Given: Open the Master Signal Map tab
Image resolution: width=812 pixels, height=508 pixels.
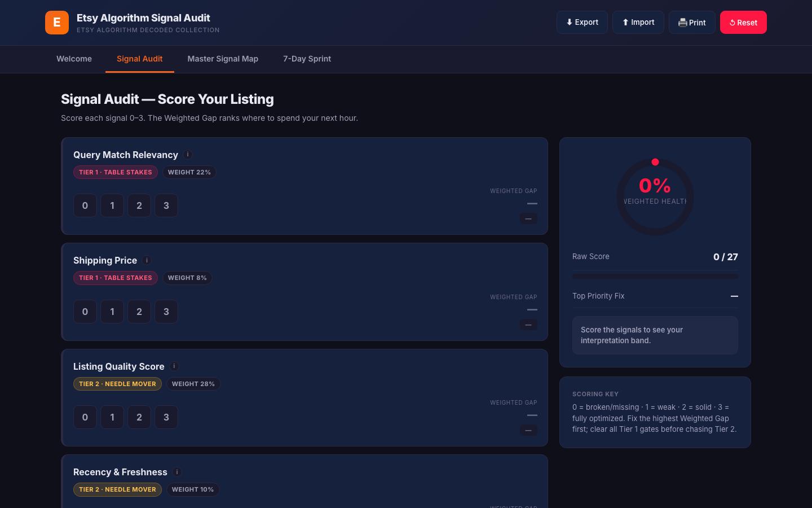Looking at the screenshot, I should click(223, 59).
